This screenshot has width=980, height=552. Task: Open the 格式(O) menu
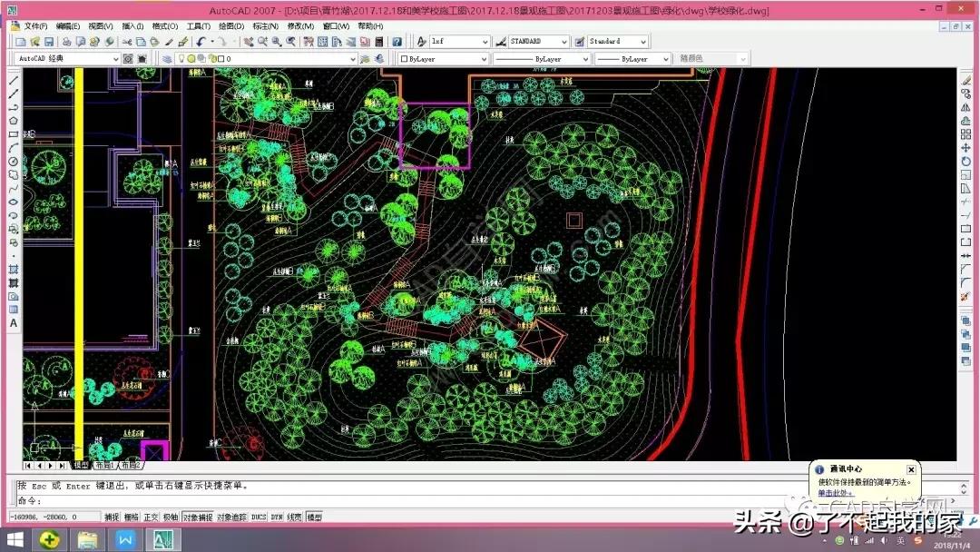point(165,26)
